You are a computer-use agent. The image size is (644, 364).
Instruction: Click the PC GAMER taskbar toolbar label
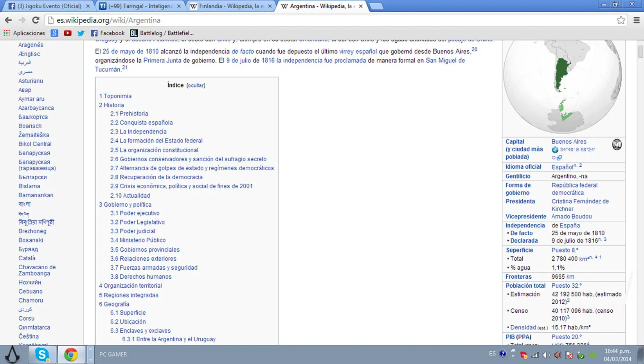pyautogui.click(x=113, y=354)
